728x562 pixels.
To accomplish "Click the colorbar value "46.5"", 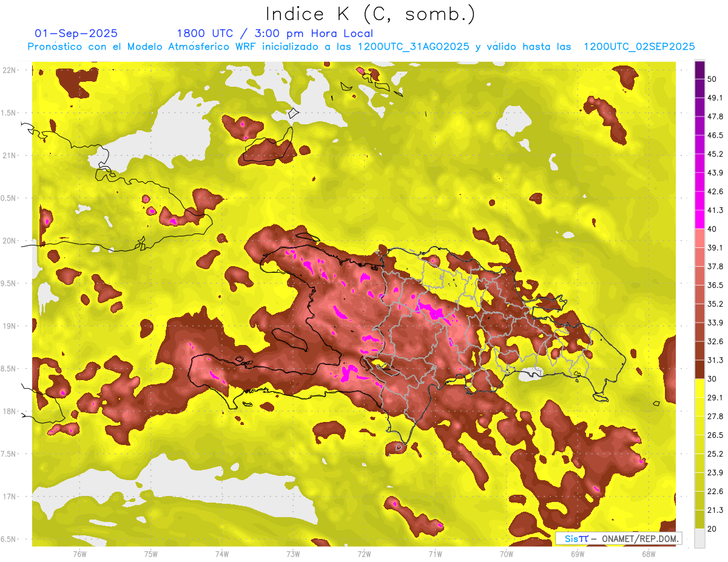I will point(716,135).
